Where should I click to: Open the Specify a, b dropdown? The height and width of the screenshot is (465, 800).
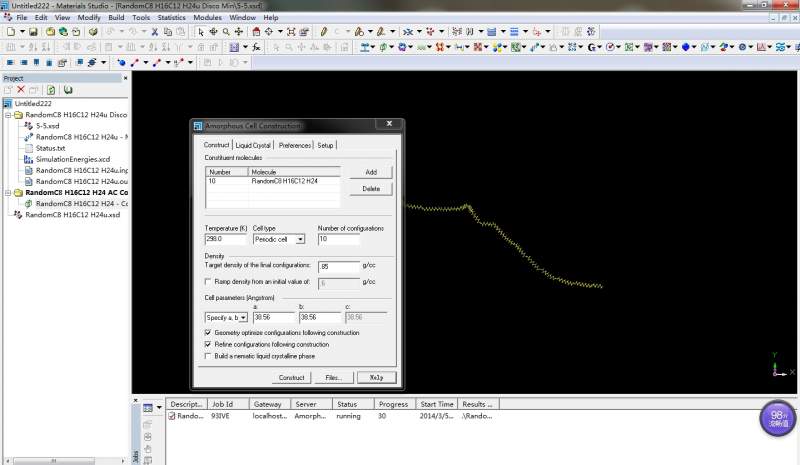coord(243,317)
